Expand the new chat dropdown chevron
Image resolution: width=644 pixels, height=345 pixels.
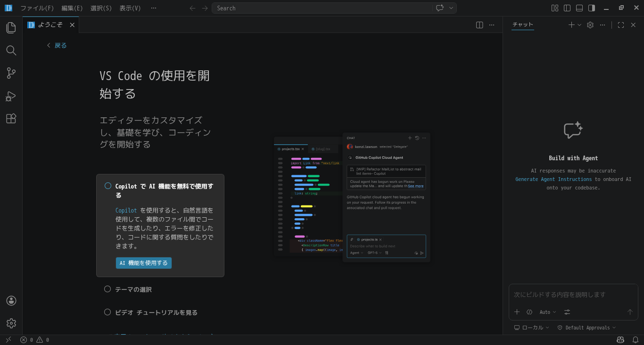(579, 25)
